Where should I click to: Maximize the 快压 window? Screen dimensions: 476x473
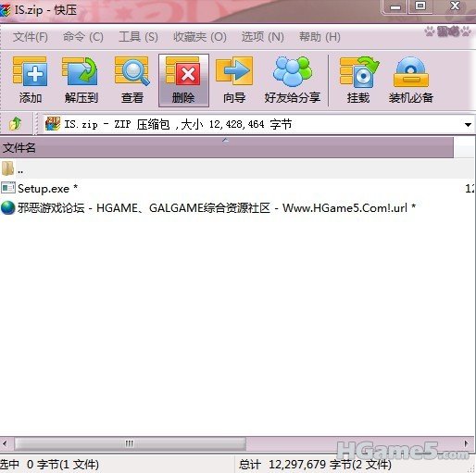pyautogui.click(x=420, y=6)
